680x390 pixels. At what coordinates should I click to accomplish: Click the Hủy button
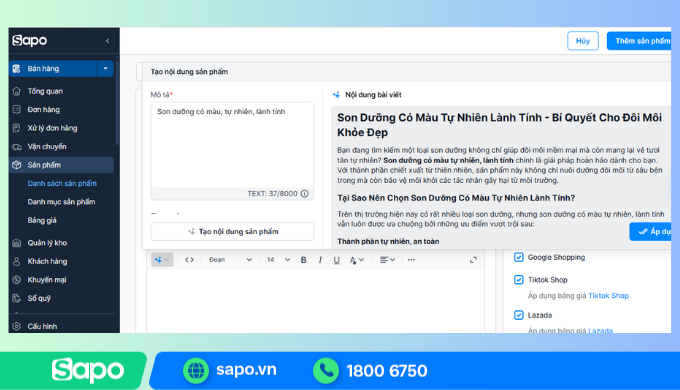583,41
